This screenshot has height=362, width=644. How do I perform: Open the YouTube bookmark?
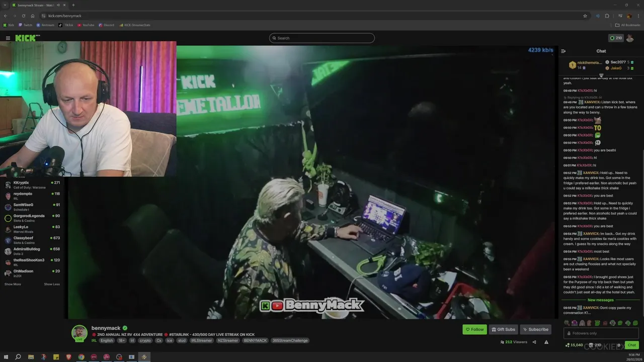click(86, 25)
